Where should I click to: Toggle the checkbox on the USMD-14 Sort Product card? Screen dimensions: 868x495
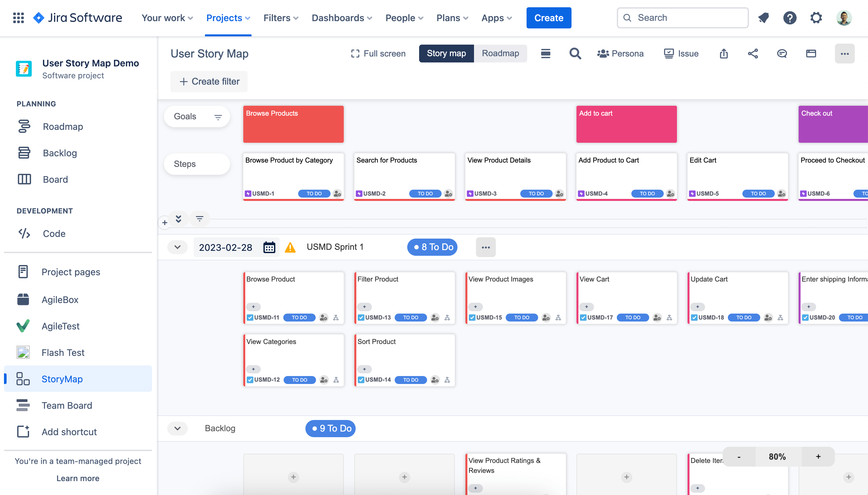coord(361,380)
